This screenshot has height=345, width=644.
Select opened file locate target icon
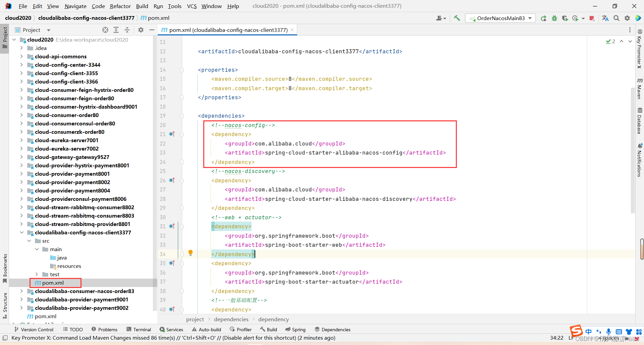pyautogui.click(x=105, y=30)
